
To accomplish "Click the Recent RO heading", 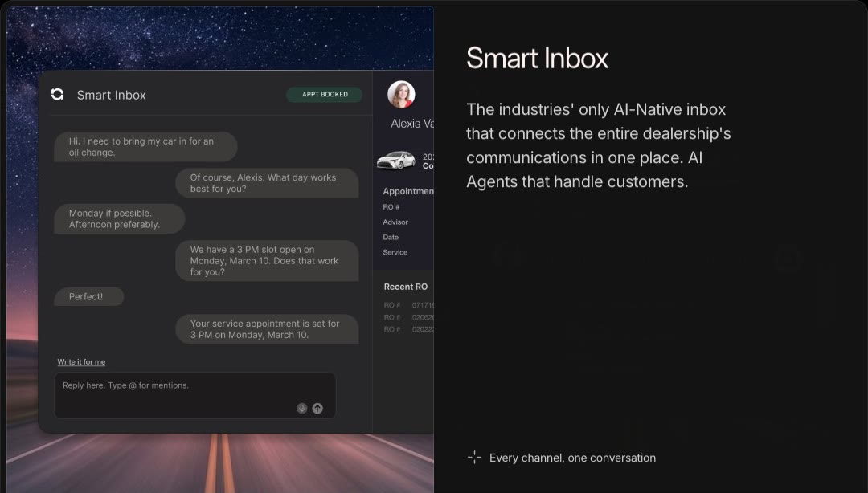I will [x=406, y=287].
